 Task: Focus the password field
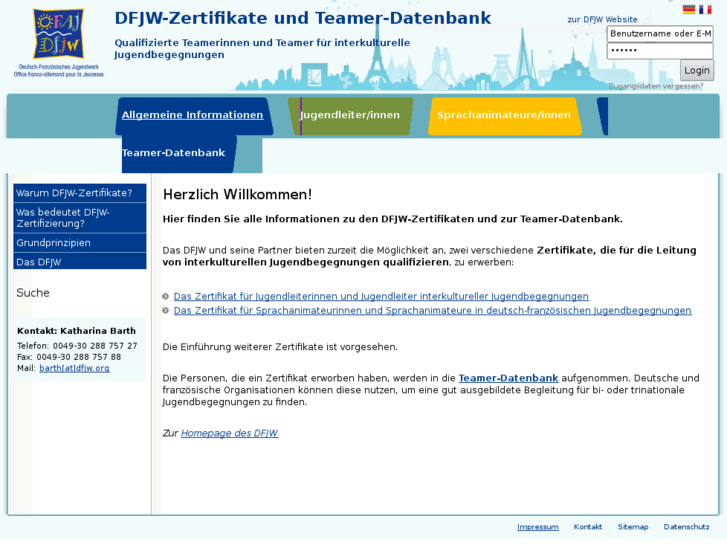click(660, 51)
